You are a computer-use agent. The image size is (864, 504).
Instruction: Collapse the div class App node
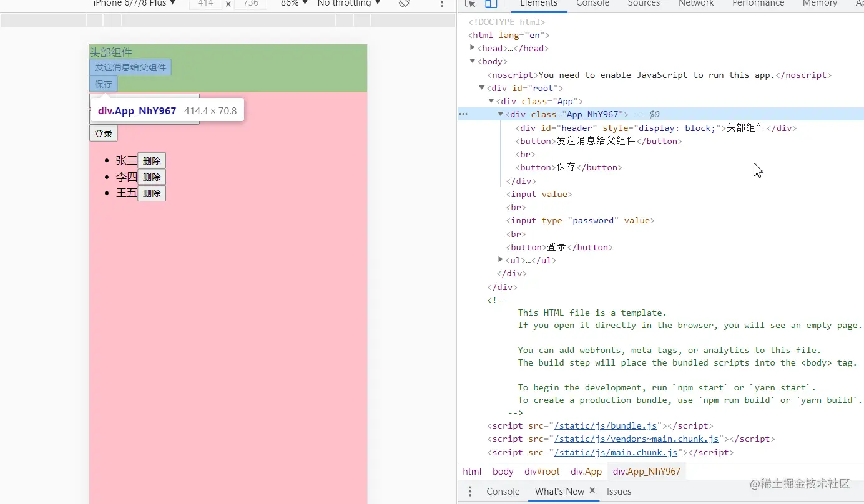pyautogui.click(x=491, y=101)
